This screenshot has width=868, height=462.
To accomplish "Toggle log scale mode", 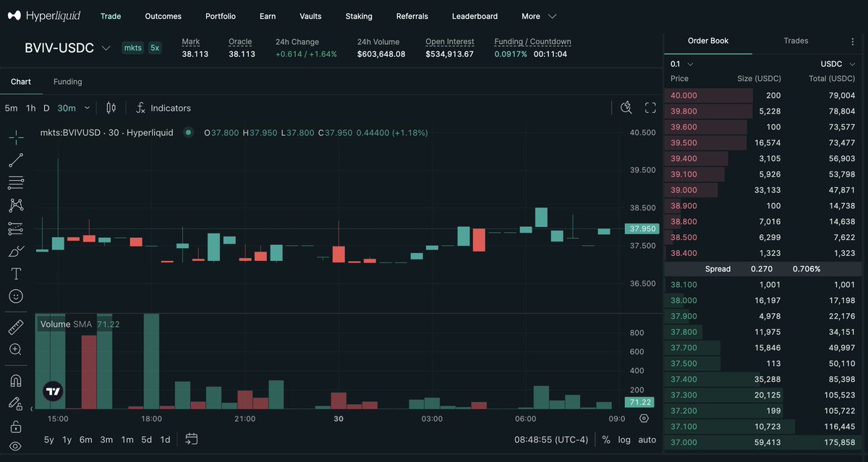I will click(624, 440).
